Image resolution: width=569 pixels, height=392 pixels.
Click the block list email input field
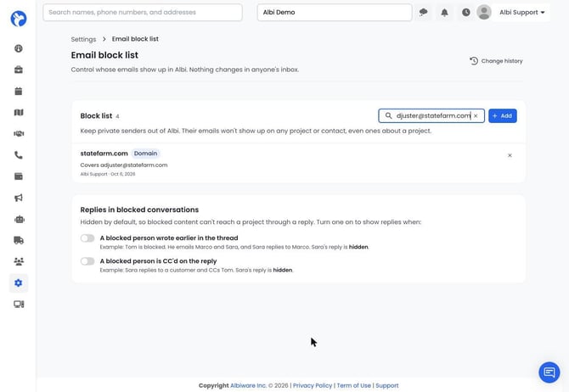[x=431, y=116]
